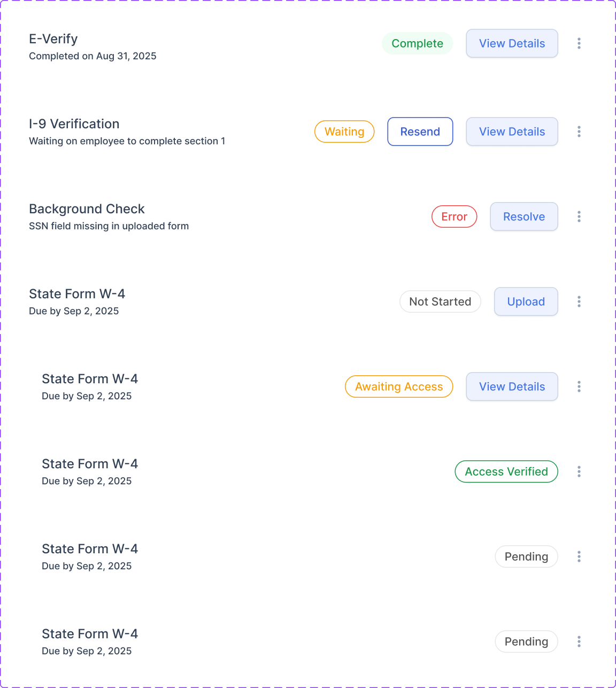
Task: View details for the E-Verify item
Action: click(x=512, y=43)
